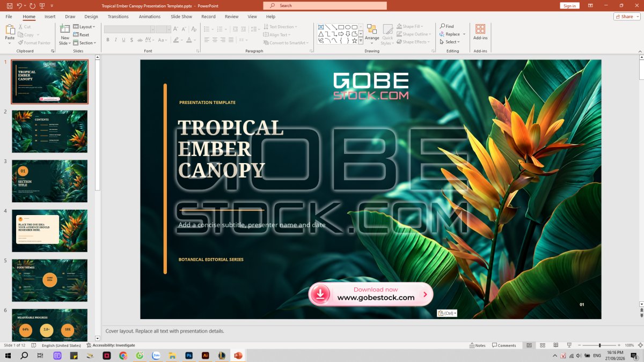
Task: Select the text box shape in gallery
Action: coord(321,27)
